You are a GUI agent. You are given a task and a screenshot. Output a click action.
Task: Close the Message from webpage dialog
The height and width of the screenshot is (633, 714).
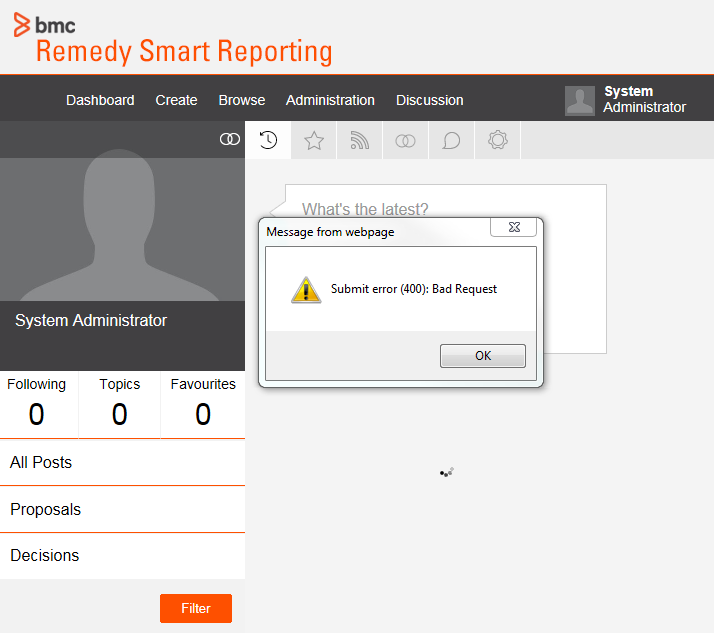514,227
